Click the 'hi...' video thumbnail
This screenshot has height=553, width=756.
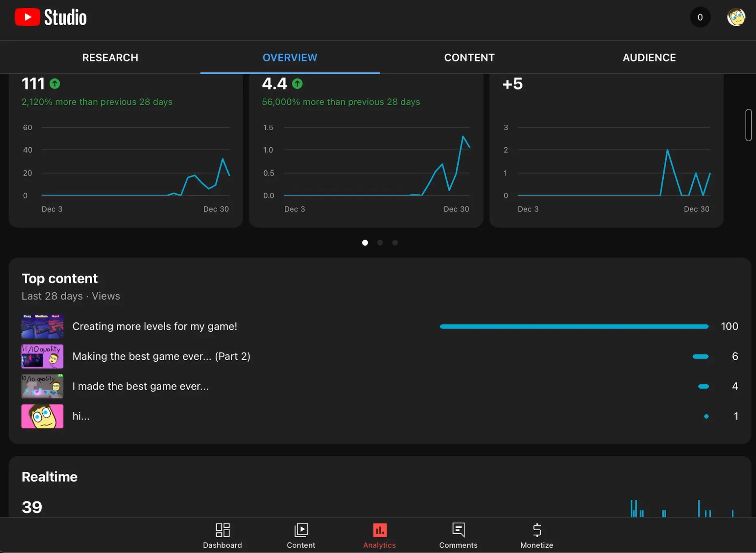click(42, 416)
